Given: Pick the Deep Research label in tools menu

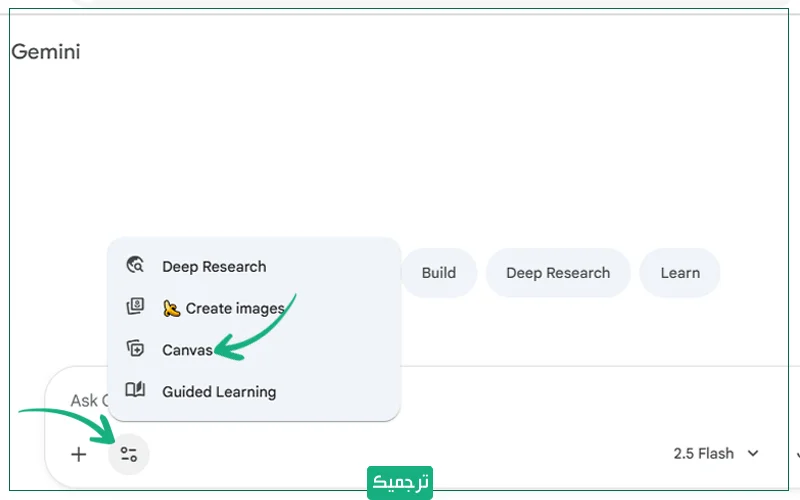Looking at the screenshot, I should click(x=214, y=267).
